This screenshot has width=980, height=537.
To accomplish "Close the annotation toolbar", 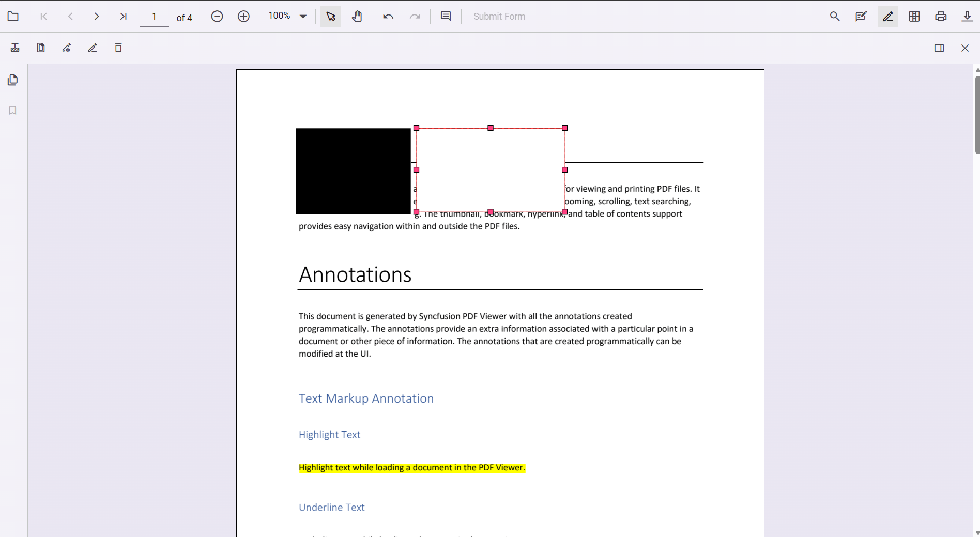I will (964, 48).
